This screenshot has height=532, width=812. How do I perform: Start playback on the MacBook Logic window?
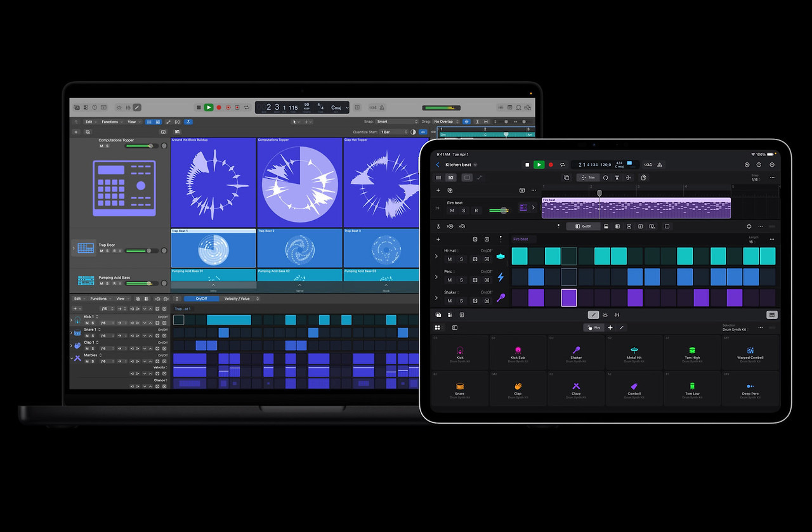click(x=209, y=108)
